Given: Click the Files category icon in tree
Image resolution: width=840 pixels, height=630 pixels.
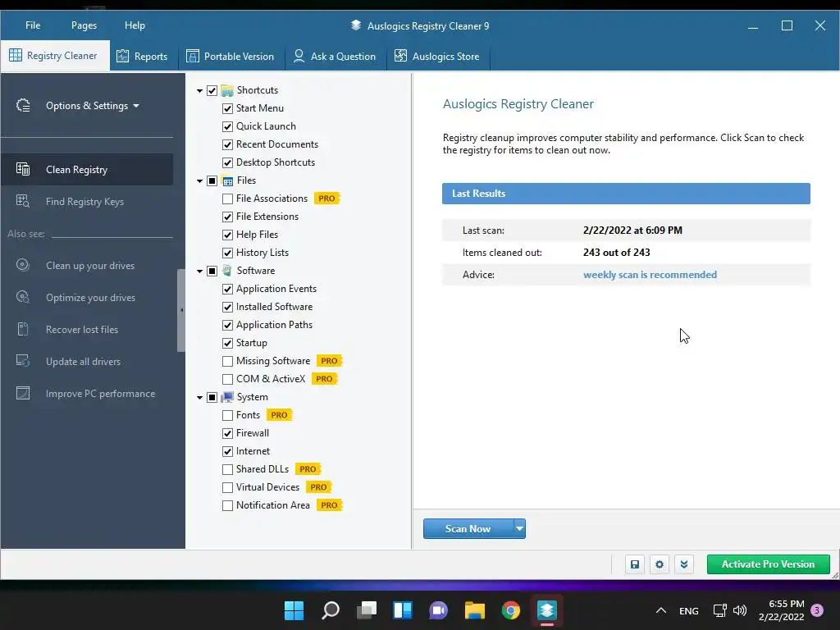Looking at the screenshot, I should coord(228,180).
